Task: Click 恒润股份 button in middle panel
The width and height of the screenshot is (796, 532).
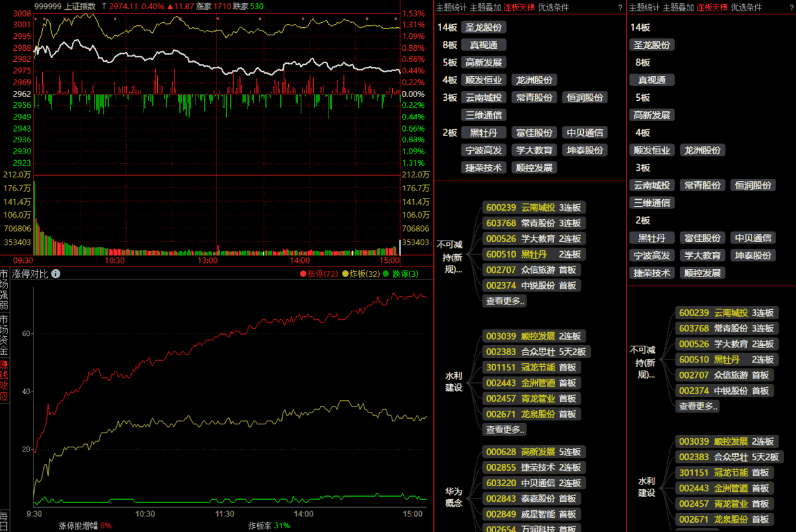Action: pyautogui.click(x=585, y=97)
